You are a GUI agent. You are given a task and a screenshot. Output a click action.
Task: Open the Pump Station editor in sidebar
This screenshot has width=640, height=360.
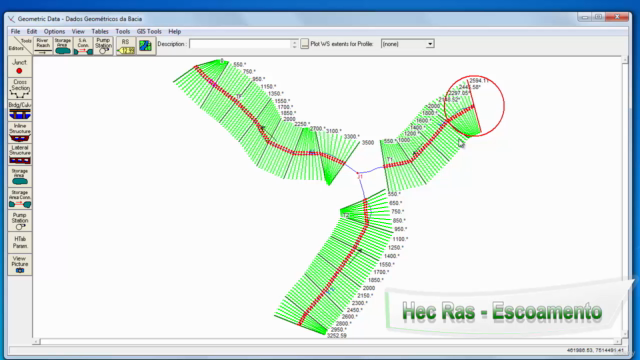(x=20, y=220)
